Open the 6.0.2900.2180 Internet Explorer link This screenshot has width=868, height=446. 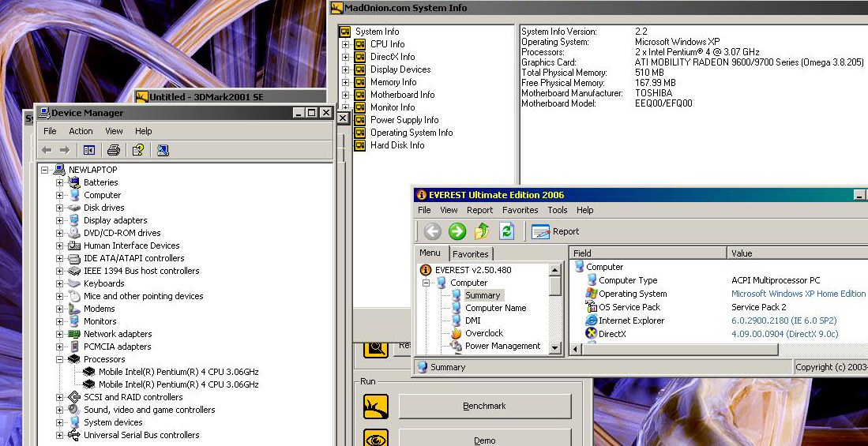[x=783, y=320]
